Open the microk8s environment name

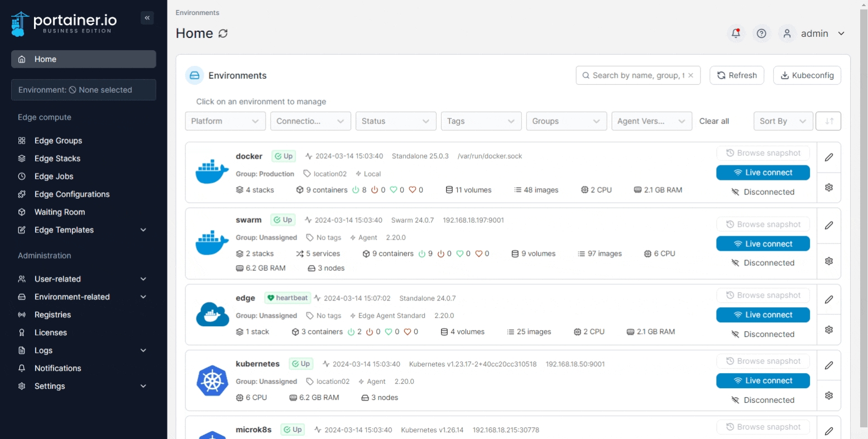point(253,430)
